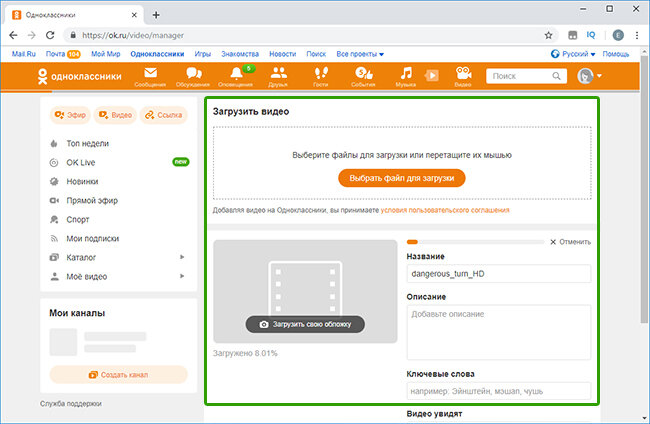Click the video cover thumbnail placeholder
650x424 pixels.
point(305,291)
